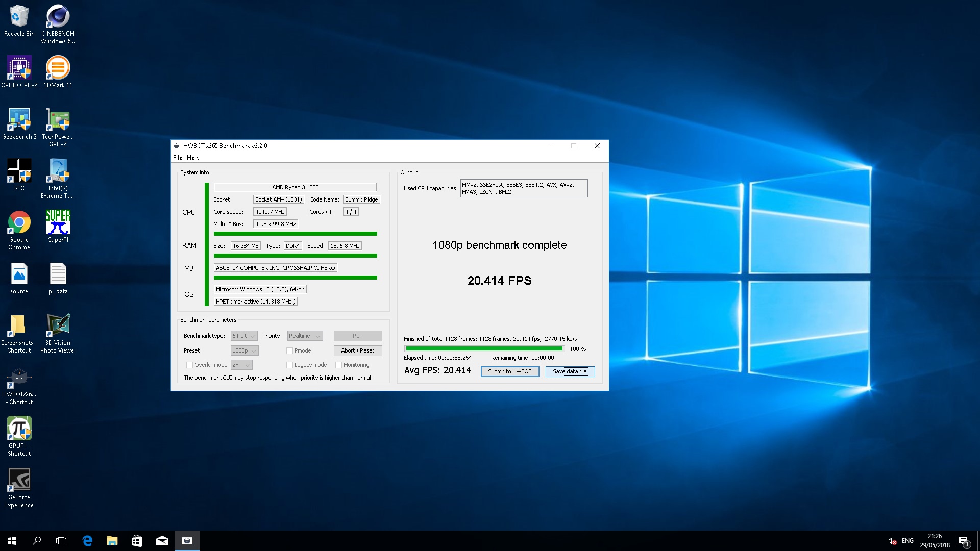Open the File menu
Viewport: 980px width, 551px height.
click(x=177, y=158)
